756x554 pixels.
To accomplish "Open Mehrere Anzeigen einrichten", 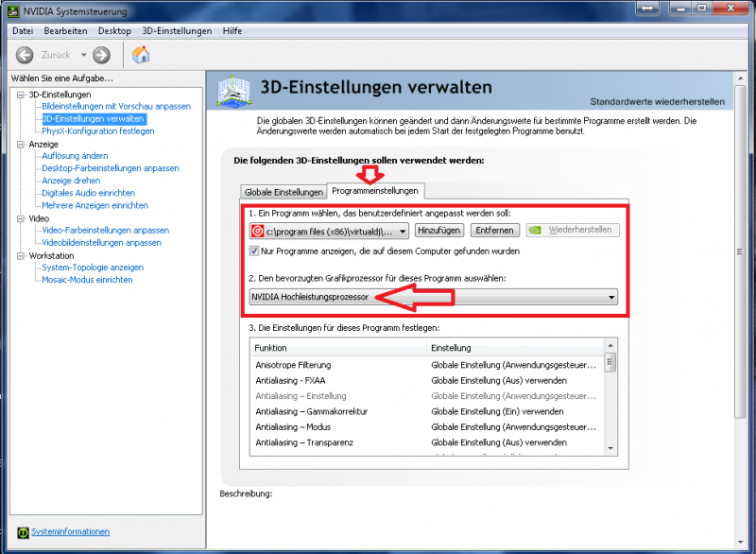I will click(x=95, y=205).
